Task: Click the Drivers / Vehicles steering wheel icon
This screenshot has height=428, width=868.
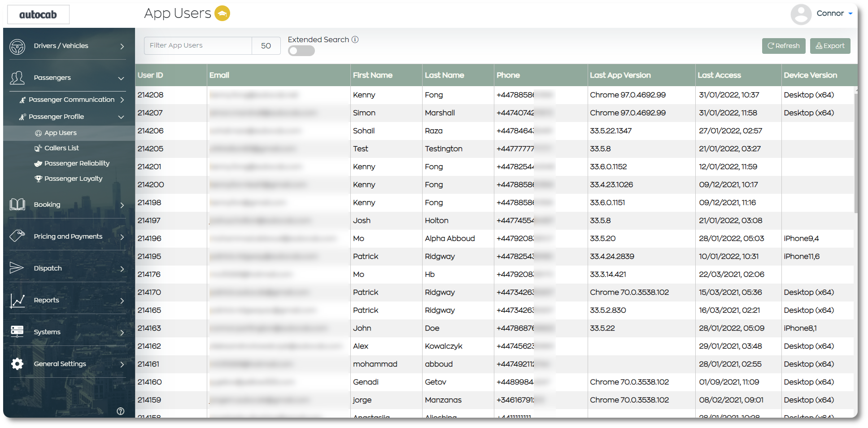Action: [17, 46]
